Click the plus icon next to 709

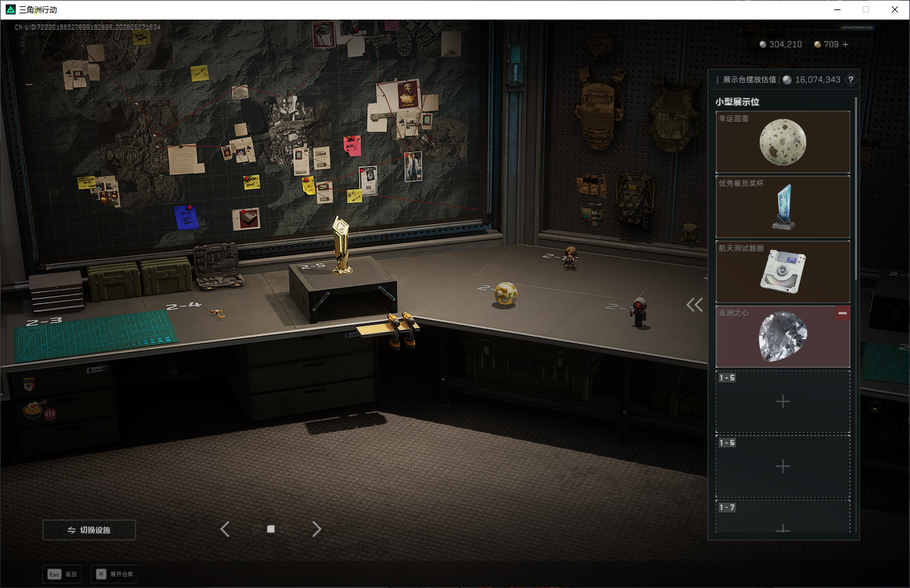[x=846, y=44]
